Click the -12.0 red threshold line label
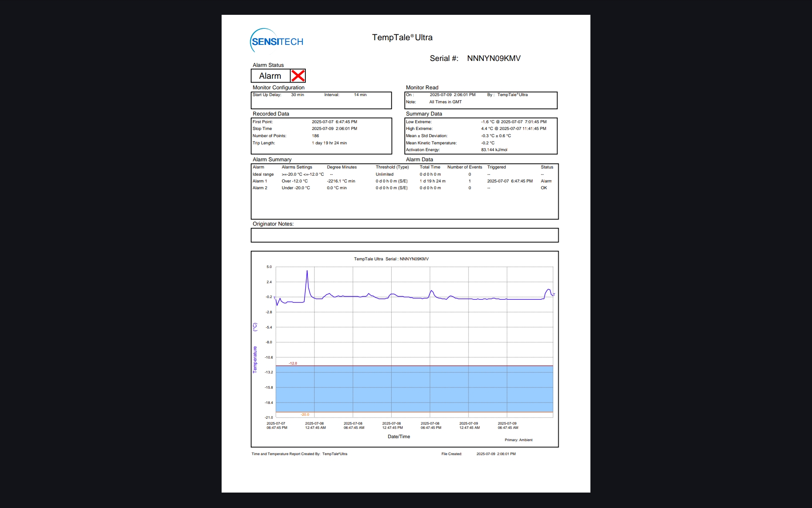Image resolution: width=812 pixels, height=508 pixels. point(293,363)
